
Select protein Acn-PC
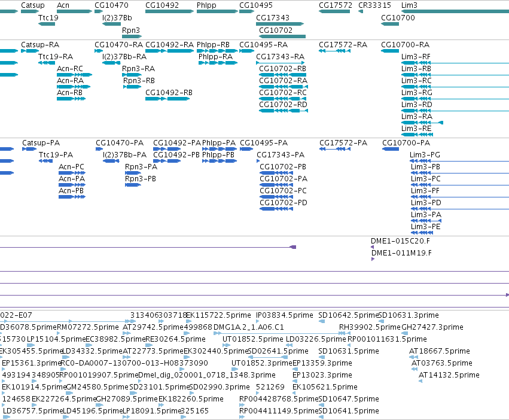(72, 173)
